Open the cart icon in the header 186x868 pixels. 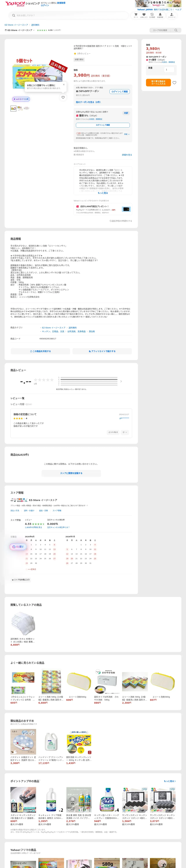136,15
